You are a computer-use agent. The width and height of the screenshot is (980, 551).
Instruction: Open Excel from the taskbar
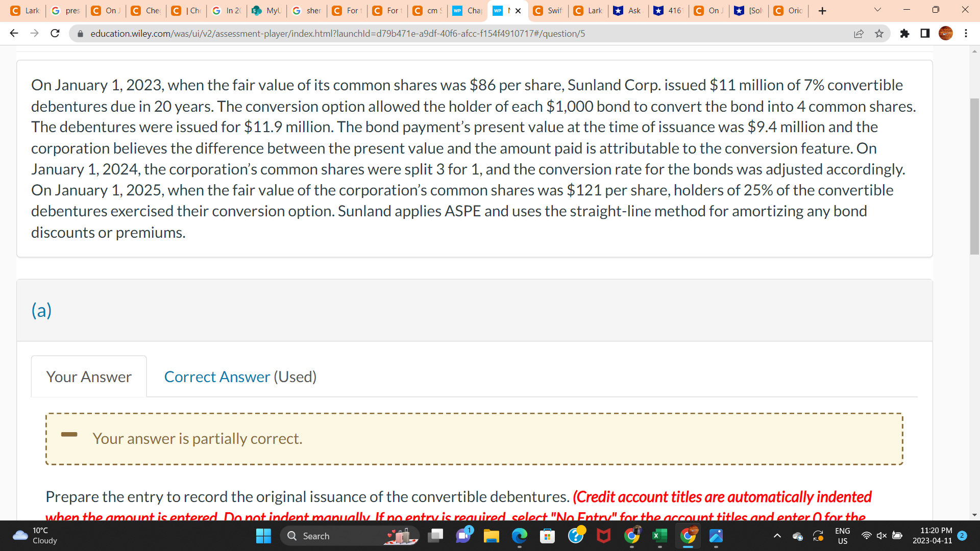click(x=659, y=536)
